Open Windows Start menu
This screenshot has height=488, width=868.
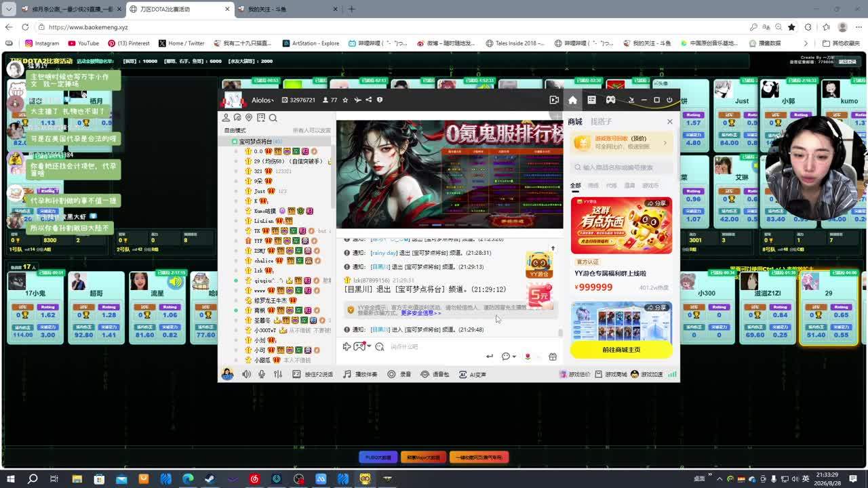tap(11, 479)
